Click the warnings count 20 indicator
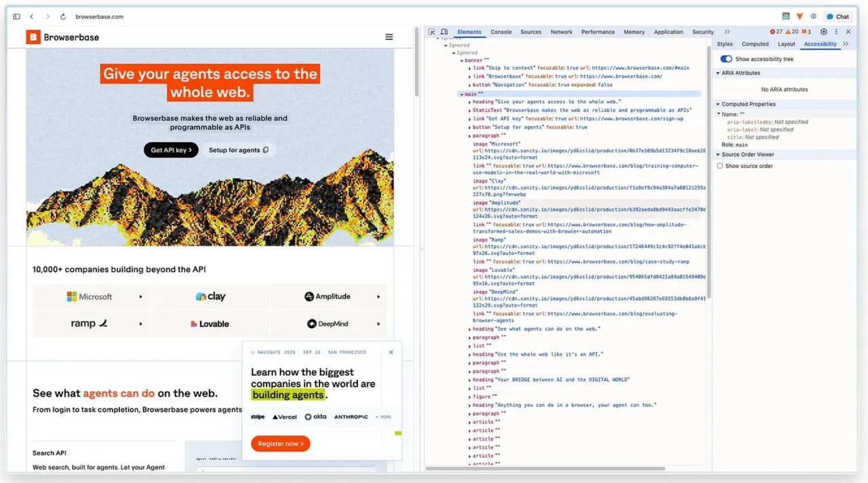This screenshot has height=483, width=868. (x=792, y=32)
